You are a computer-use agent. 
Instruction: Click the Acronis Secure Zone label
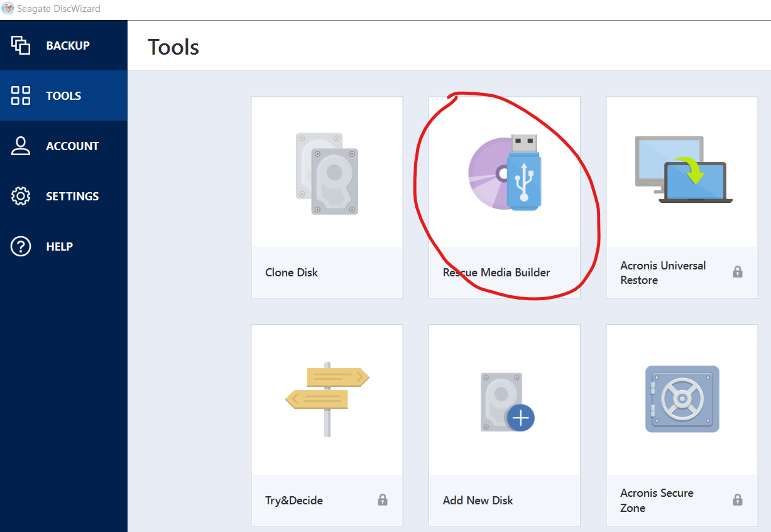657,501
